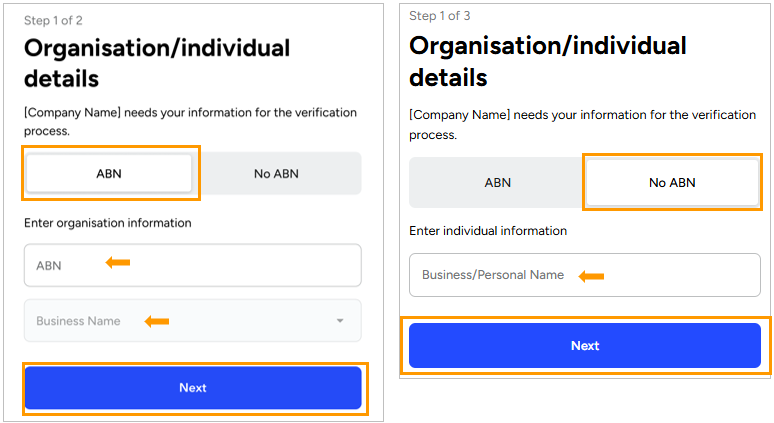Viewport: 774px width, 423px height.
Task: Open the Business Name dropdown field
Action: click(x=193, y=320)
